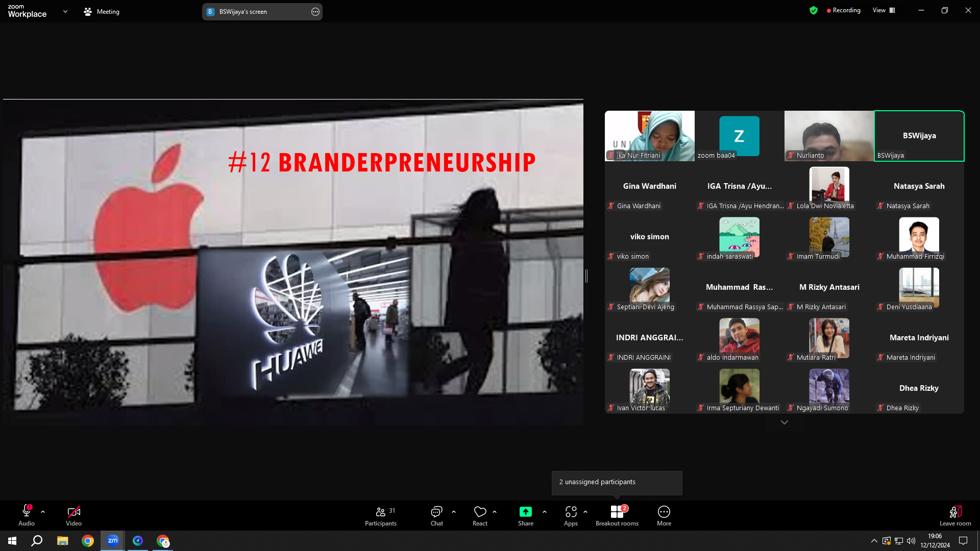
Task: Select the zoom baa04 tile
Action: (740, 136)
